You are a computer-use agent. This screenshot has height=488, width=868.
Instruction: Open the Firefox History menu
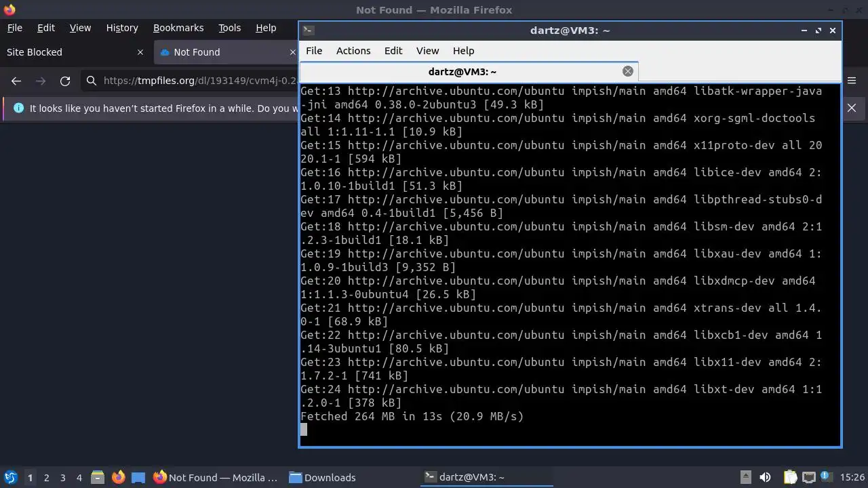coord(122,28)
